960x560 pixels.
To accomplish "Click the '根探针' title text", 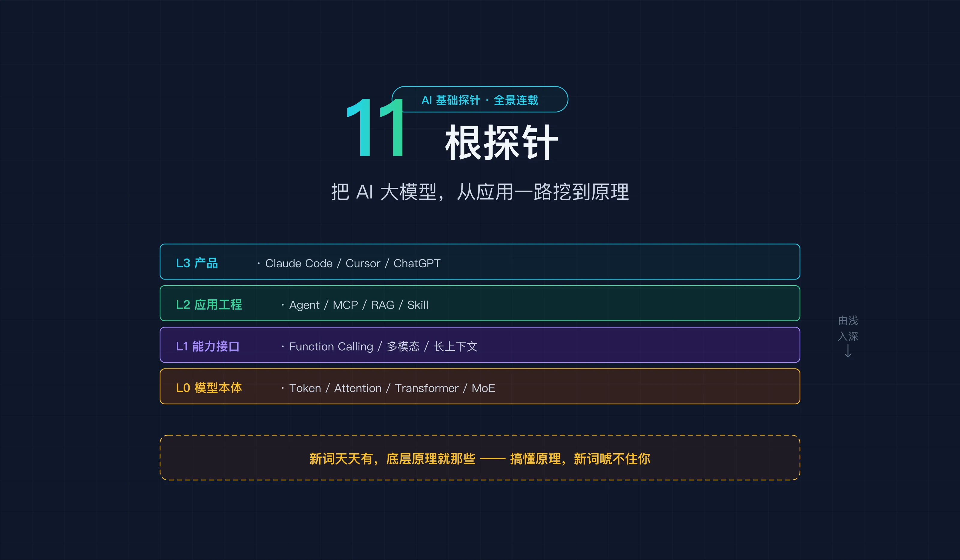I will 501,142.
